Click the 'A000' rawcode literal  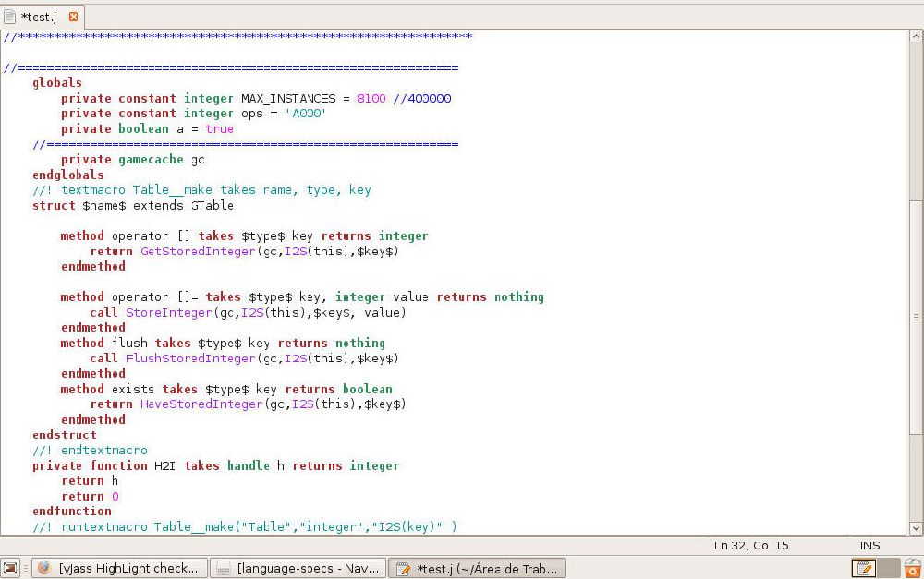306,113
